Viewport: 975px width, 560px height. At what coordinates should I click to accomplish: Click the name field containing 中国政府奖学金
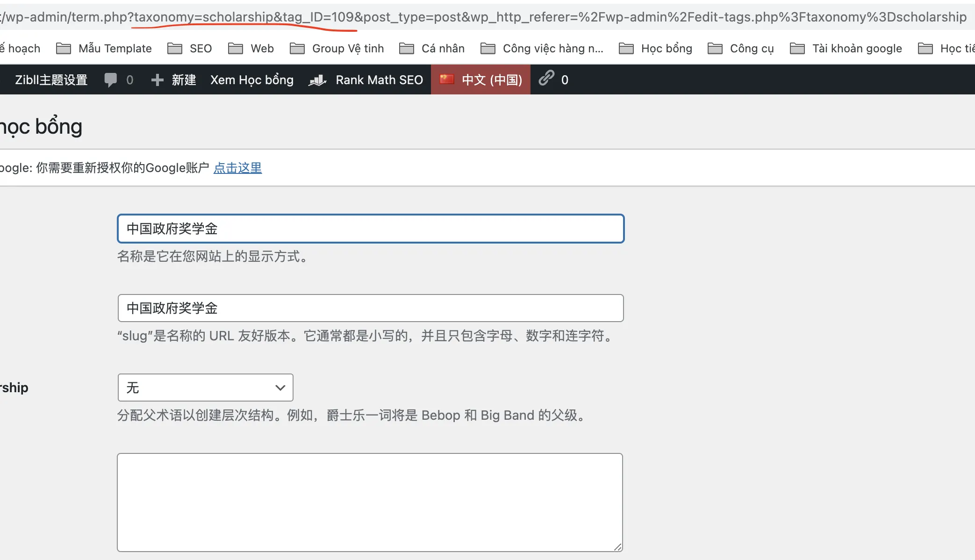(371, 229)
